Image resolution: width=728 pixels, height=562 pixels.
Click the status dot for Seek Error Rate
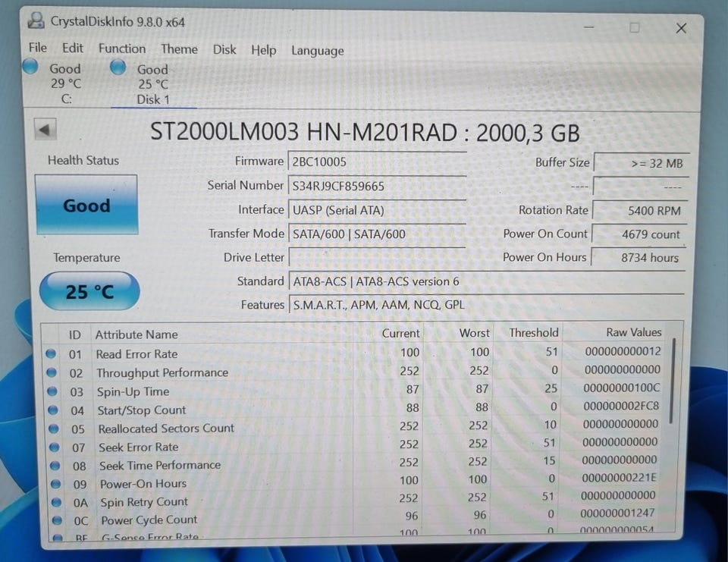tap(55, 447)
